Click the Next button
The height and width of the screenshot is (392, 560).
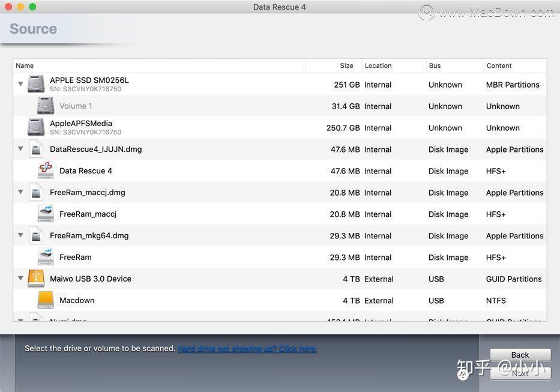pos(519,373)
